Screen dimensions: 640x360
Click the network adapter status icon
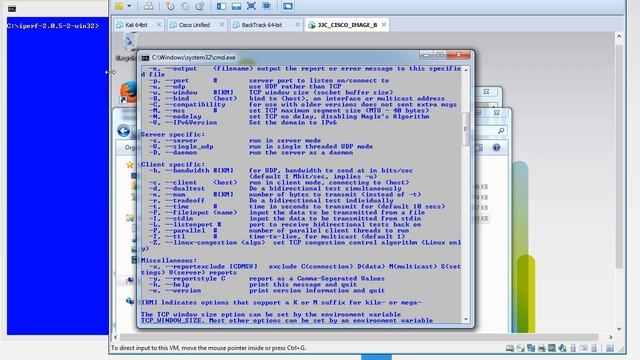[x=531, y=348]
